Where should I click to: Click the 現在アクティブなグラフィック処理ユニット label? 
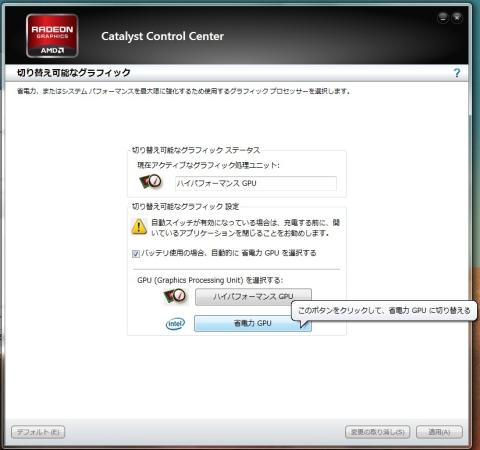(x=208, y=165)
